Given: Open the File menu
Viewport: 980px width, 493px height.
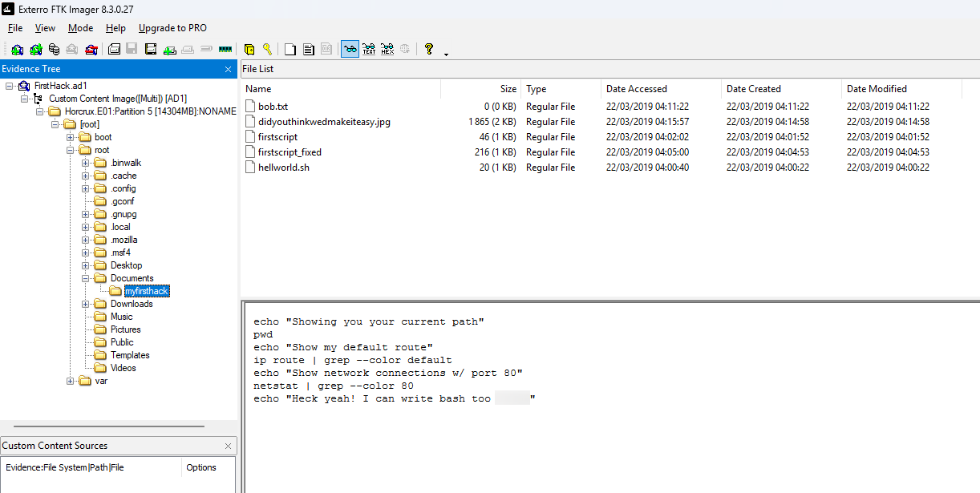Looking at the screenshot, I should 15,28.
